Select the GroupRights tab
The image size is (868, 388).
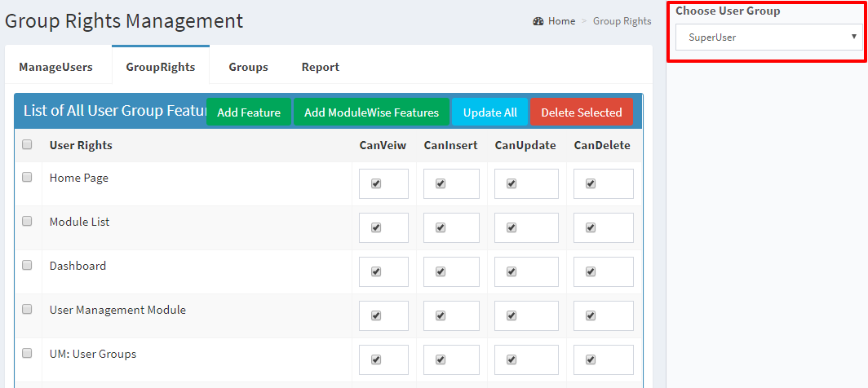tap(161, 67)
